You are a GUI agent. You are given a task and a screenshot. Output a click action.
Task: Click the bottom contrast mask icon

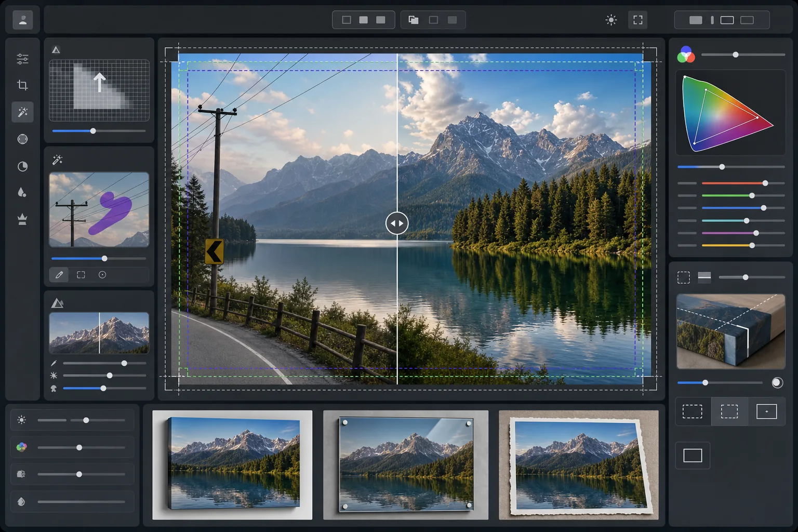21,474
